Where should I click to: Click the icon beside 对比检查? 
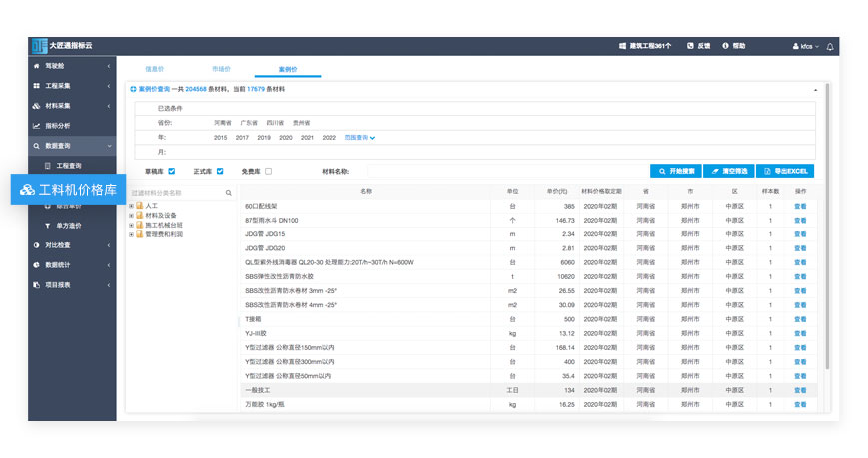coord(37,245)
